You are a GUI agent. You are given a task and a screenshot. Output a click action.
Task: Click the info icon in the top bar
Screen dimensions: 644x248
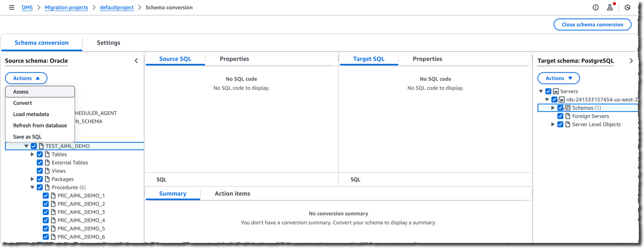(x=595, y=7)
